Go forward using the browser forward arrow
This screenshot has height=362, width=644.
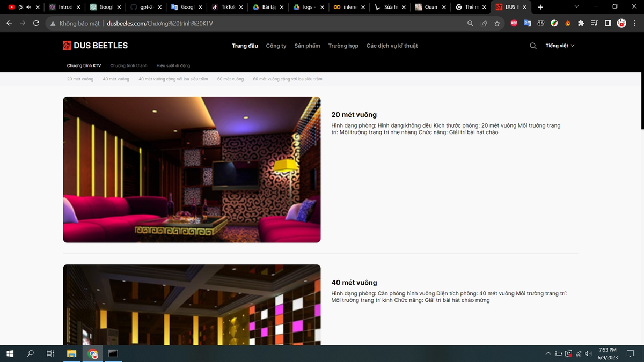[x=23, y=24]
